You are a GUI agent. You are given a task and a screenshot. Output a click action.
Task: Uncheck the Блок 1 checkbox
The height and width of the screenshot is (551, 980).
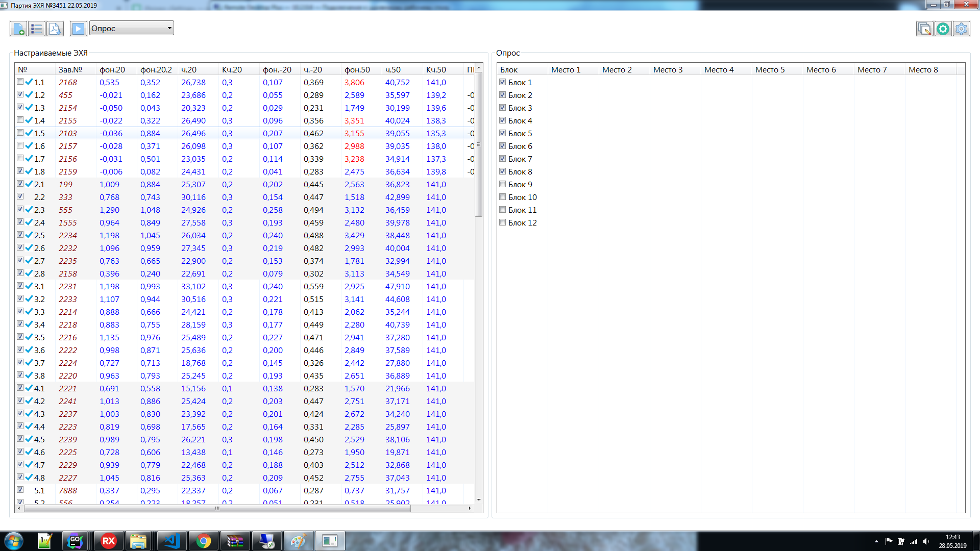click(x=503, y=82)
